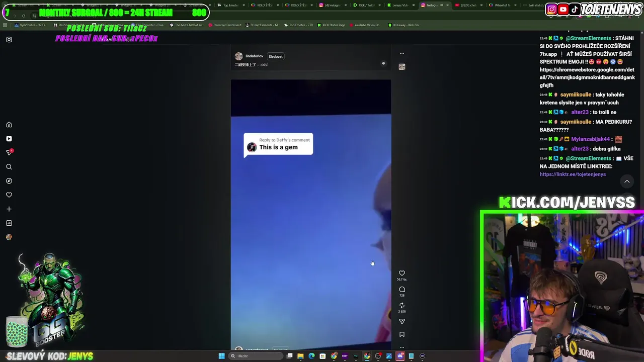Open Streamer Dashboard bookmark
The height and width of the screenshot is (362, 644).
point(224,25)
